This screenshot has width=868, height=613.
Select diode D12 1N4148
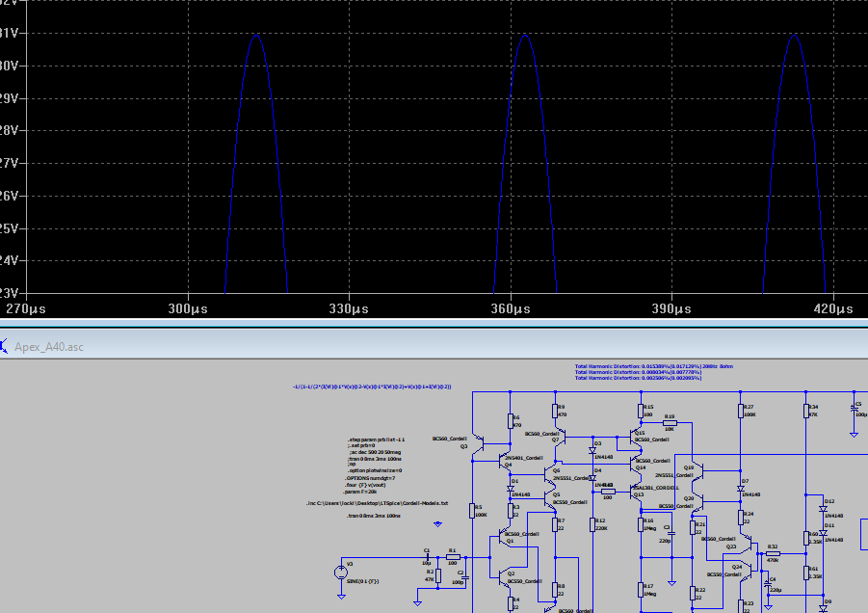pyautogui.click(x=823, y=509)
